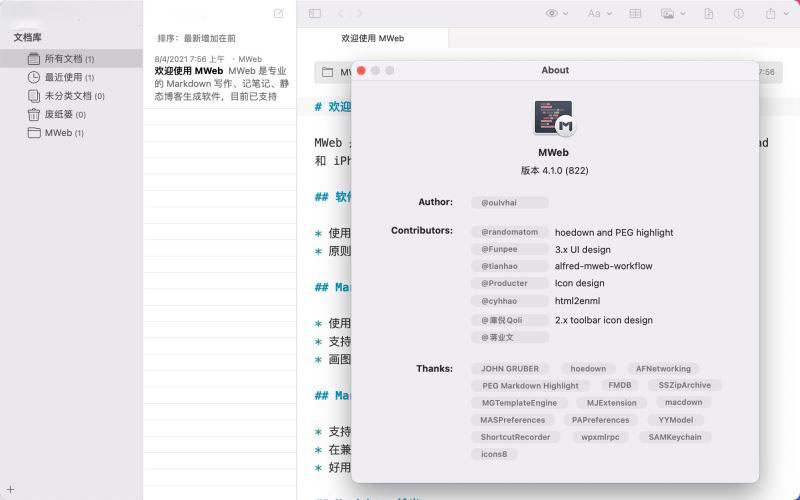Select 未分类文档 in the sidebar

[71, 96]
